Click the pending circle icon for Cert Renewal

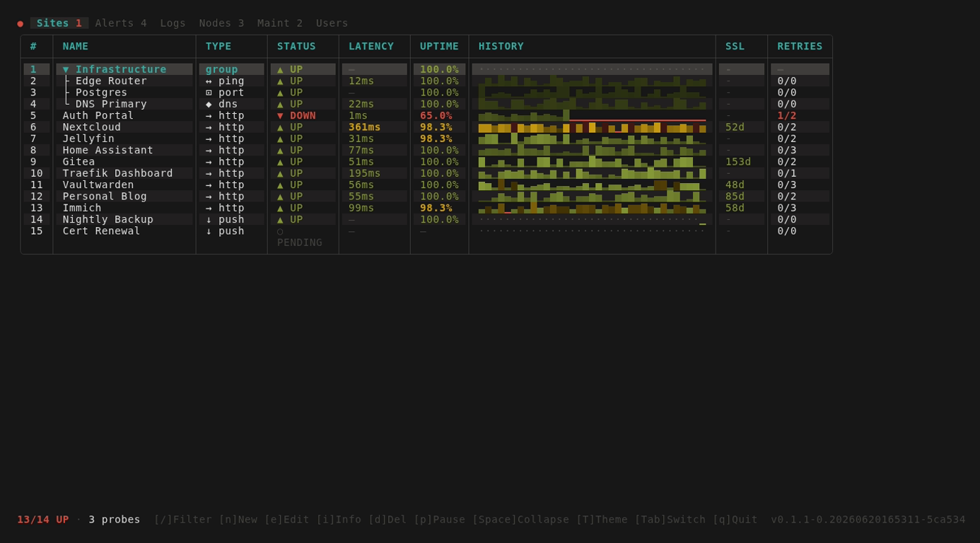[x=280, y=231]
